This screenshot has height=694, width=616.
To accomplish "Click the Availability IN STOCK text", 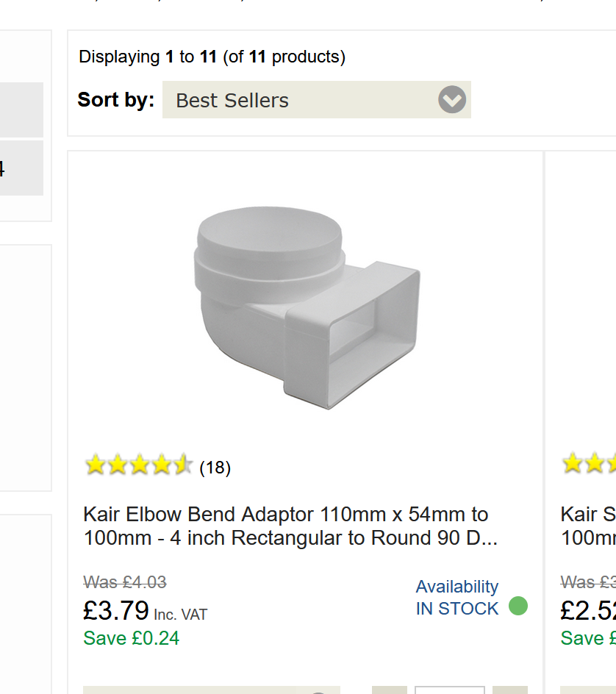I will coord(456,598).
